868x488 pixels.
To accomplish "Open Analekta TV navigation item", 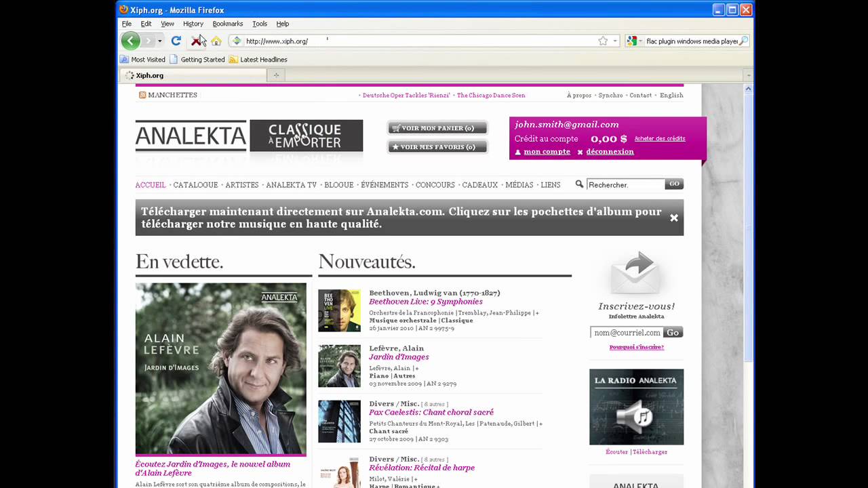I will tap(292, 185).
